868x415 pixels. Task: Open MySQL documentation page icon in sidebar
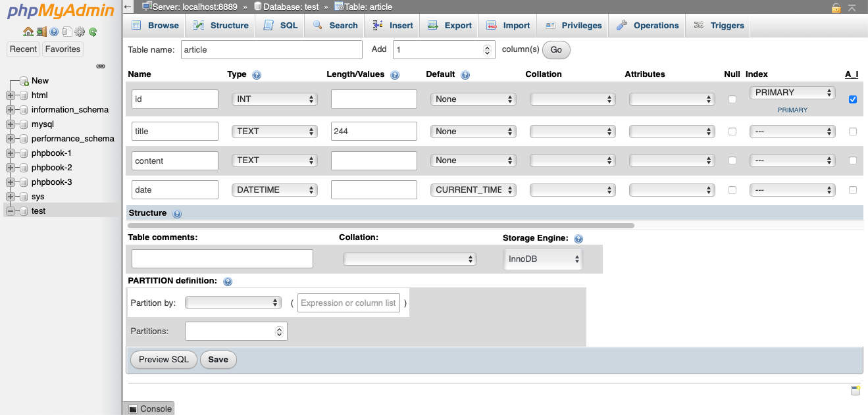[66, 32]
